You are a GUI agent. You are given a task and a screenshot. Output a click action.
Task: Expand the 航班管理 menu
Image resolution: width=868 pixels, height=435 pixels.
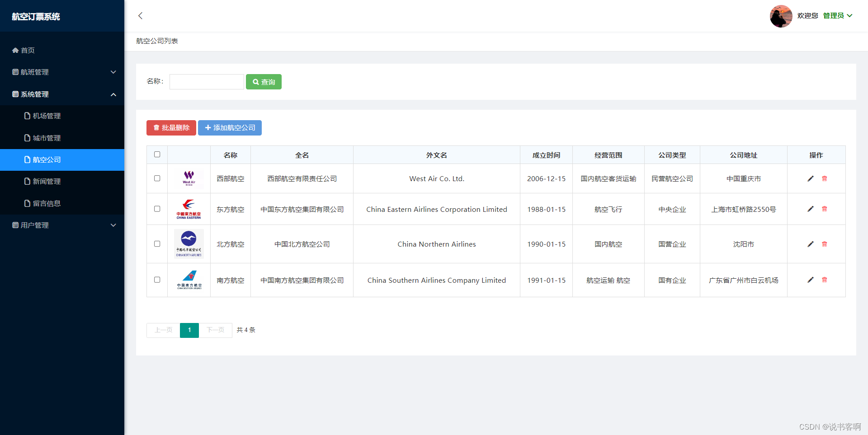(62, 72)
